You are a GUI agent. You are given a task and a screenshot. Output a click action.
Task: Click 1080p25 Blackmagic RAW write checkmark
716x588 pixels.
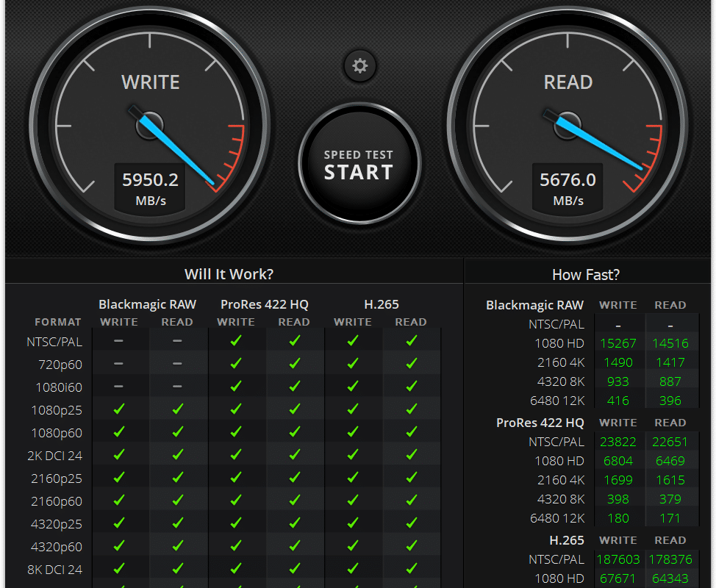click(119, 409)
